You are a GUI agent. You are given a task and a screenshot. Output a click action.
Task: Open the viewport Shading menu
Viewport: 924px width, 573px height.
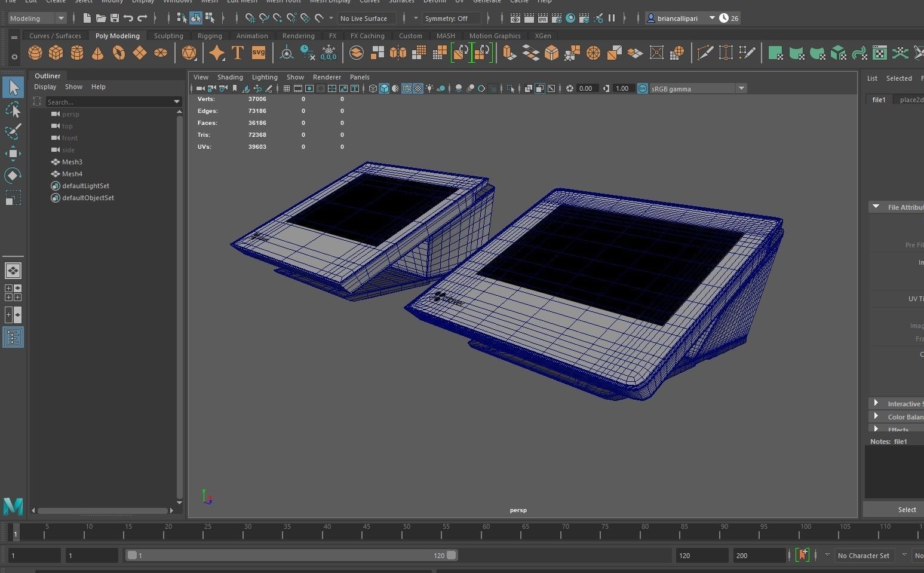coord(230,77)
